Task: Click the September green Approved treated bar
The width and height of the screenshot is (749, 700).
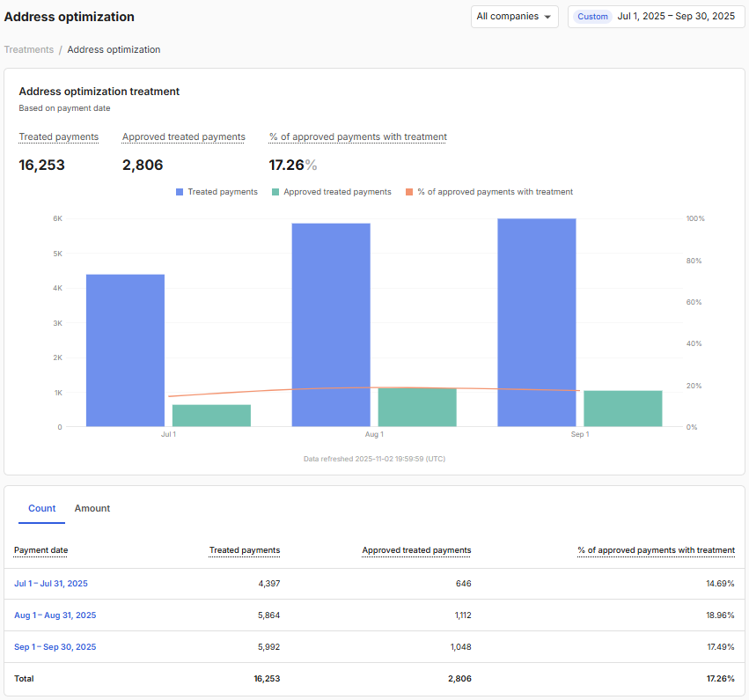Action: (x=622, y=409)
